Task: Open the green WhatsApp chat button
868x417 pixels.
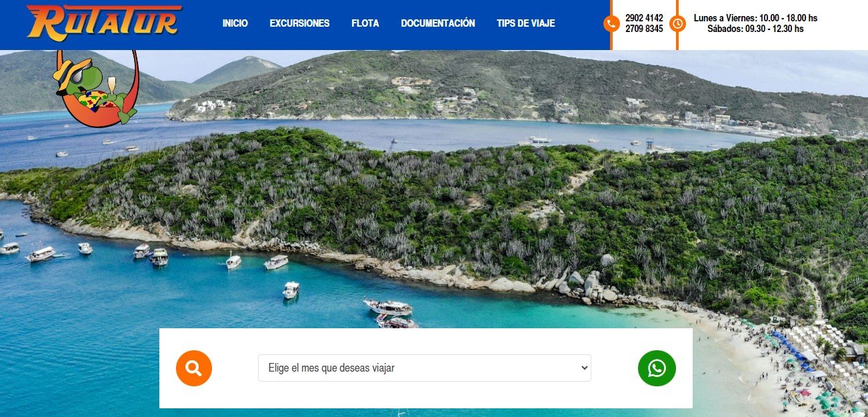Action: click(657, 368)
